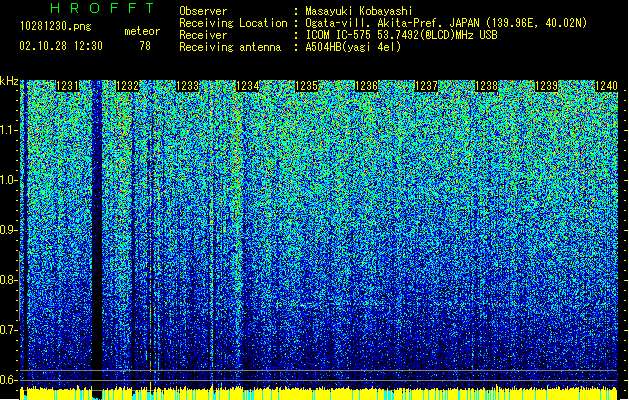The height and width of the screenshot is (400, 629).
Task: Click the 1239 time marker
Action: (546, 86)
